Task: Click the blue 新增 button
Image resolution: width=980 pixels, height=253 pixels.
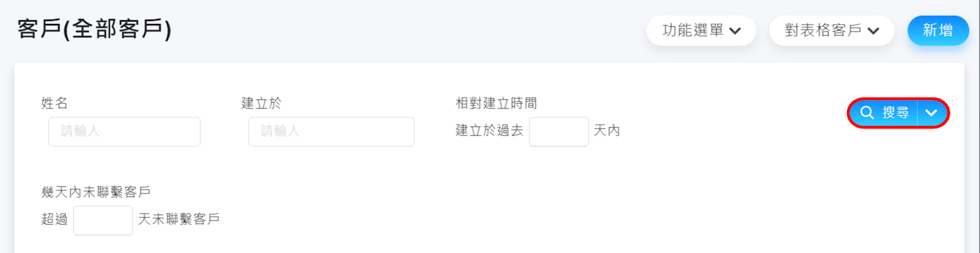Action: [x=938, y=30]
